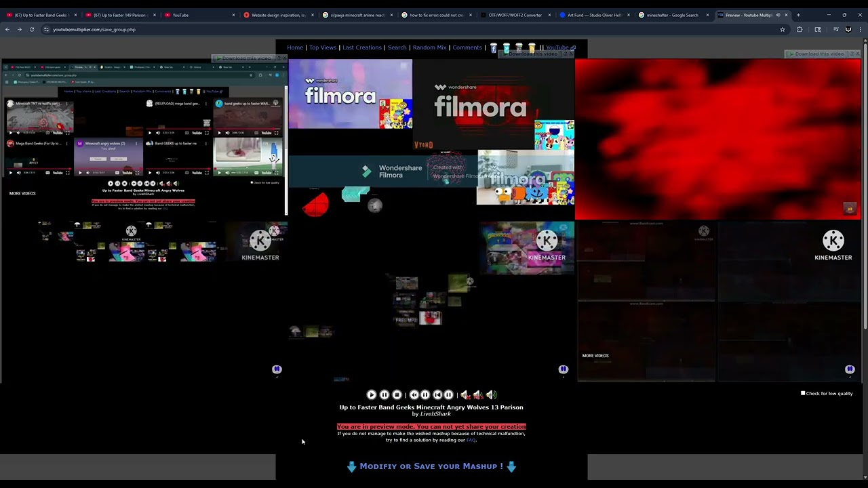Switch to the Art Fund Studio Oliver tab
This screenshot has height=488, width=868.
click(x=595, y=15)
